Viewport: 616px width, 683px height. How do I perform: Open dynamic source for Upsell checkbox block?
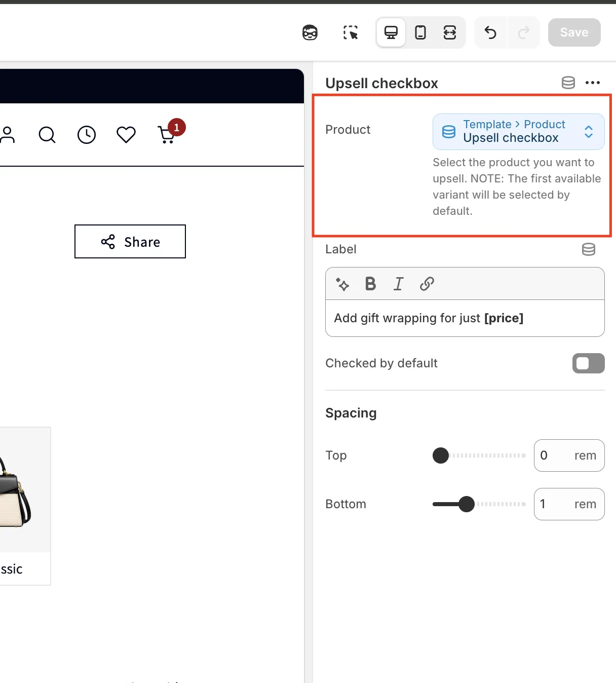point(568,83)
